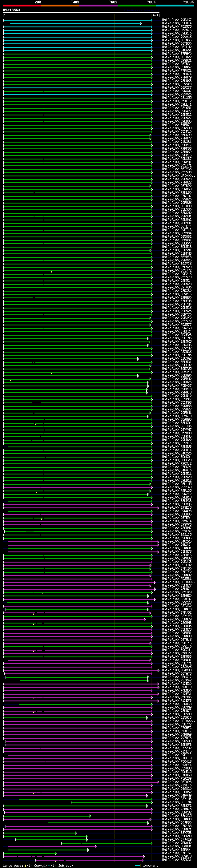Click the cyan =100char. scale marker
Image resolution: width=197 pixels, height=868 pixels.
[x=138, y=866]
